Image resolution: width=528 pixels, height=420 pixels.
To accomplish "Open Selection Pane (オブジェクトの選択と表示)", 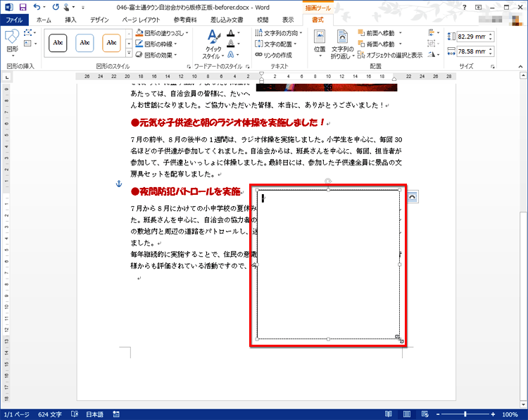I will [x=390, y=55].
